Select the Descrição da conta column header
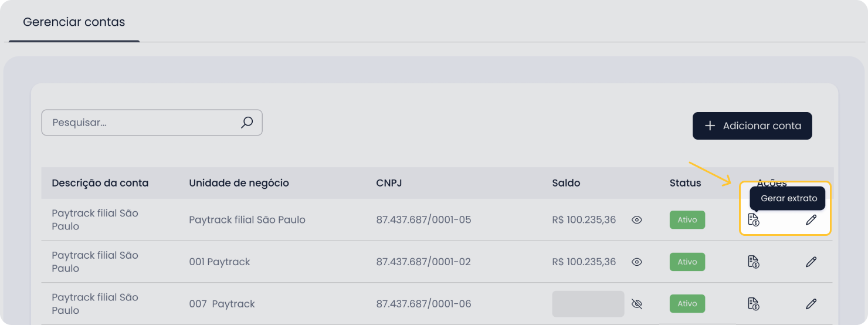Screen dimensions: 868x325 pyautogui.click(x=100, y=183)
